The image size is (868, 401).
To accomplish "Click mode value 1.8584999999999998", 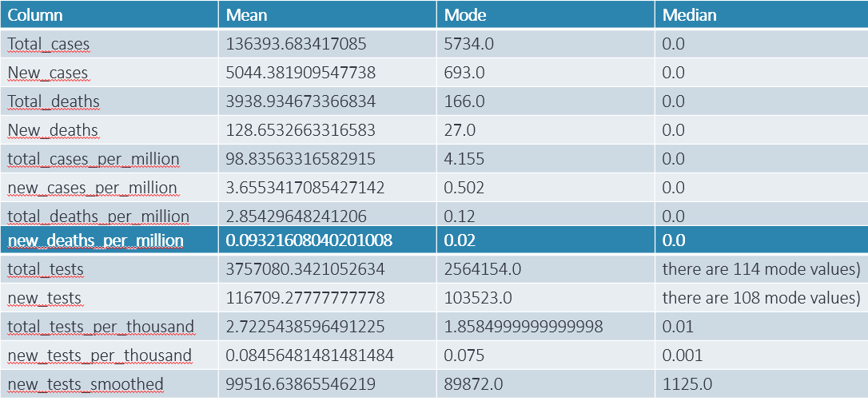I will pos(524,327).
